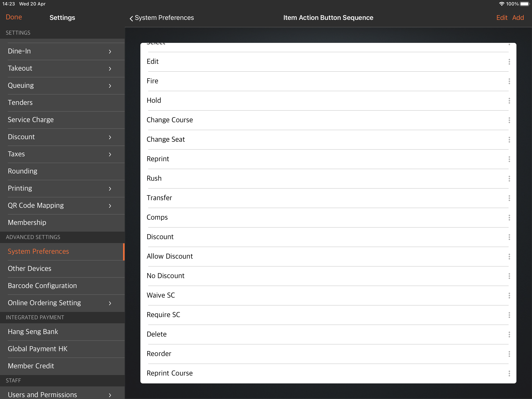Viewport: 532px width, 399px height.
Task: Tap the drag handle icon for Delete
Action: [x=509, y=334]
